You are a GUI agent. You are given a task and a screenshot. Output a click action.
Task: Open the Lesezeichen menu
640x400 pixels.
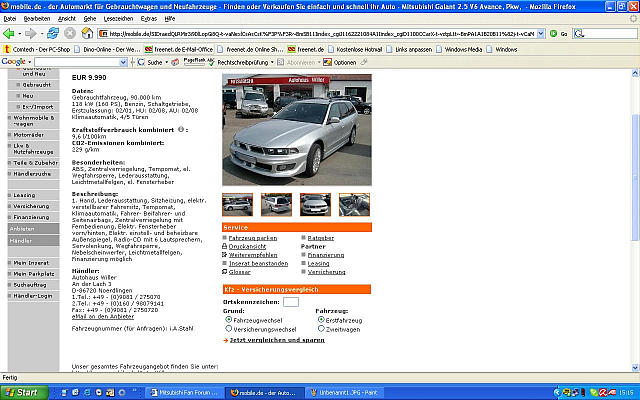pyautogui.click(x=116, y=18)
